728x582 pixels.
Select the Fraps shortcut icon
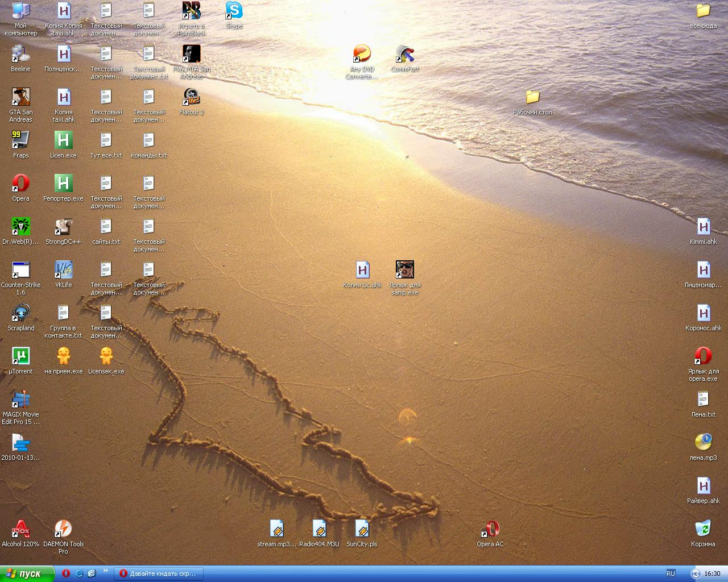[x=20, y=145]
